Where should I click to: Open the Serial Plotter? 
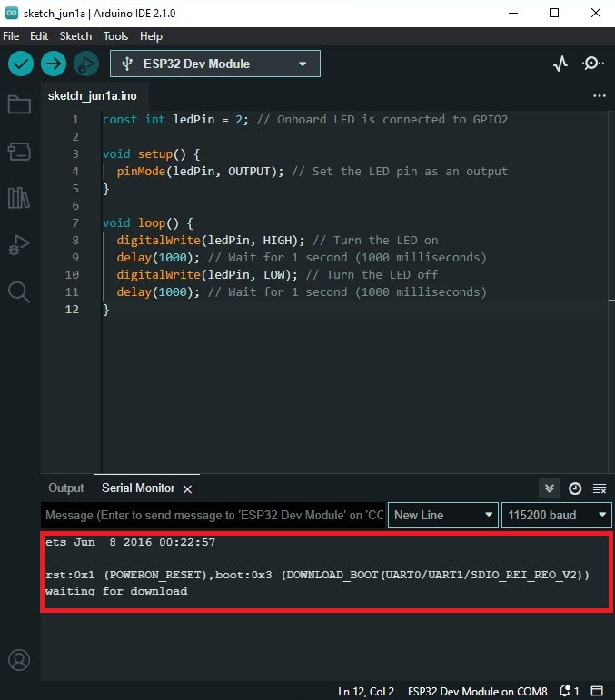[560, 64]
